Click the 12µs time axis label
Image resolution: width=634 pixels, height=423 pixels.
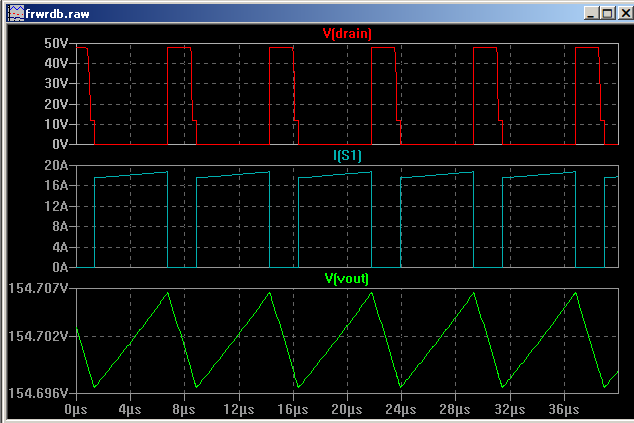tap(239, 409)
